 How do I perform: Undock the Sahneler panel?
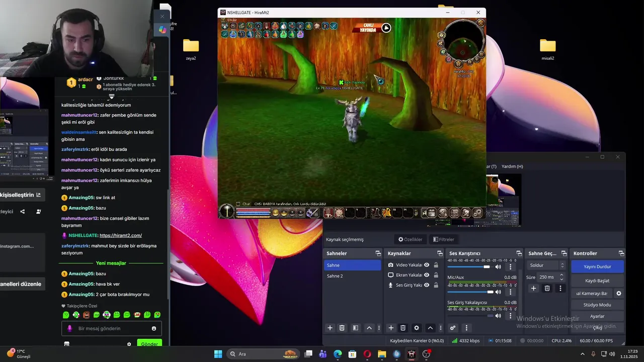point(378,253)
